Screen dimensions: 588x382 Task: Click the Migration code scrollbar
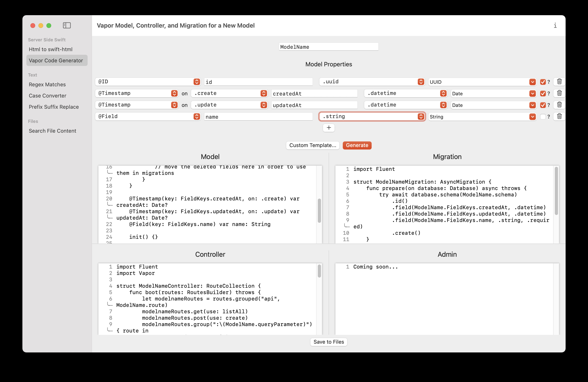pos(556,191)
